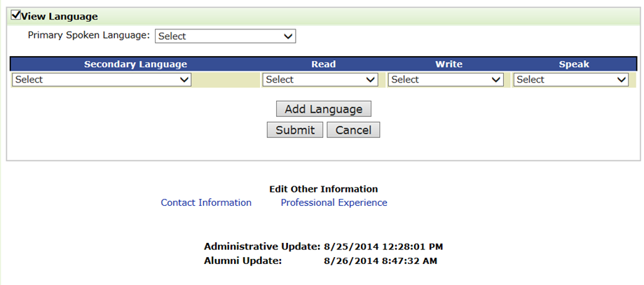Open the Read proficiency dropdown
The image size is (644, 285).
[x=320, y=80]
